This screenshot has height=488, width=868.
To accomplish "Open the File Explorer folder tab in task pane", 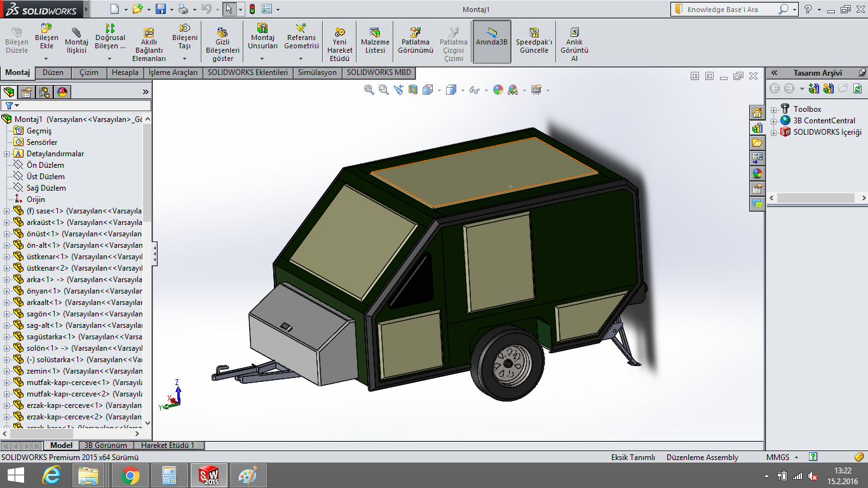I will (x=757, y=143).
